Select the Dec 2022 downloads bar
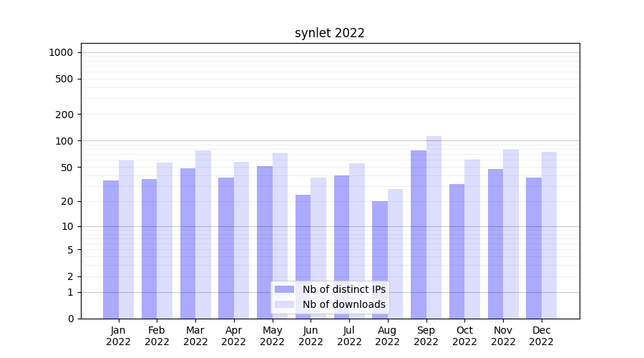The width and height of the screenshot is (644, 358). tap(549, 235)
